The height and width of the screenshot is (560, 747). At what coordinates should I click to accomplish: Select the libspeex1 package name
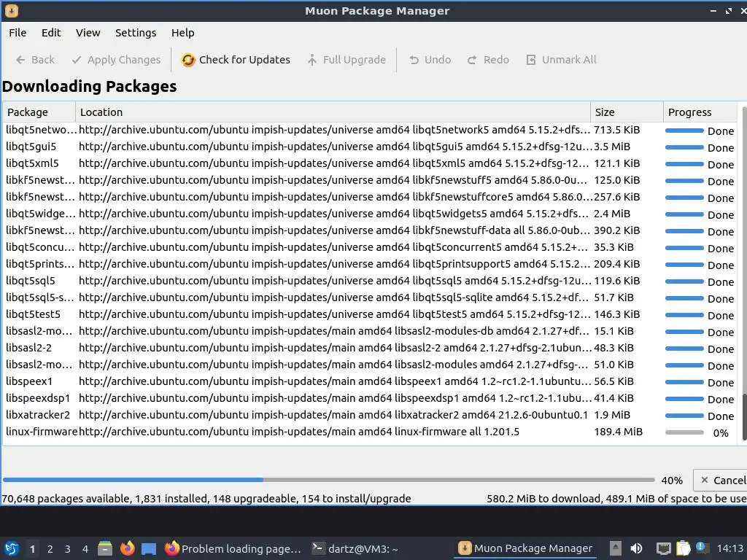[x=29, y=381]
